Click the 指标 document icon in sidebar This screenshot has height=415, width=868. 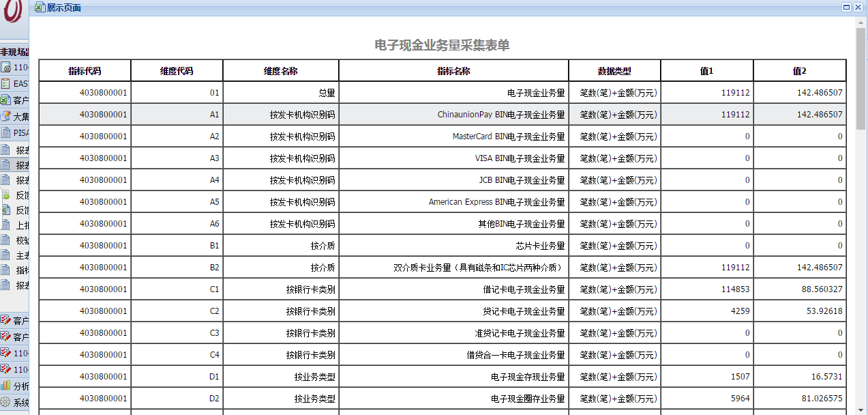[6, 270]
